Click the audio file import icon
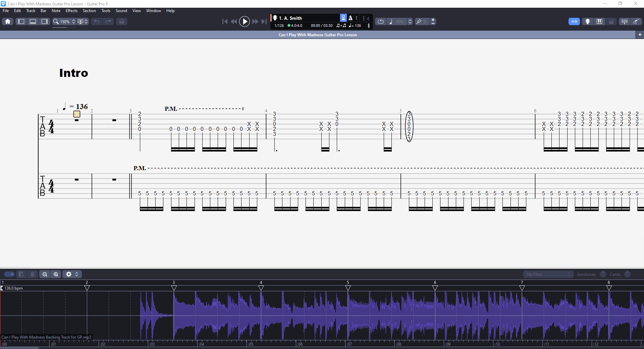 [x=21, y=274]
